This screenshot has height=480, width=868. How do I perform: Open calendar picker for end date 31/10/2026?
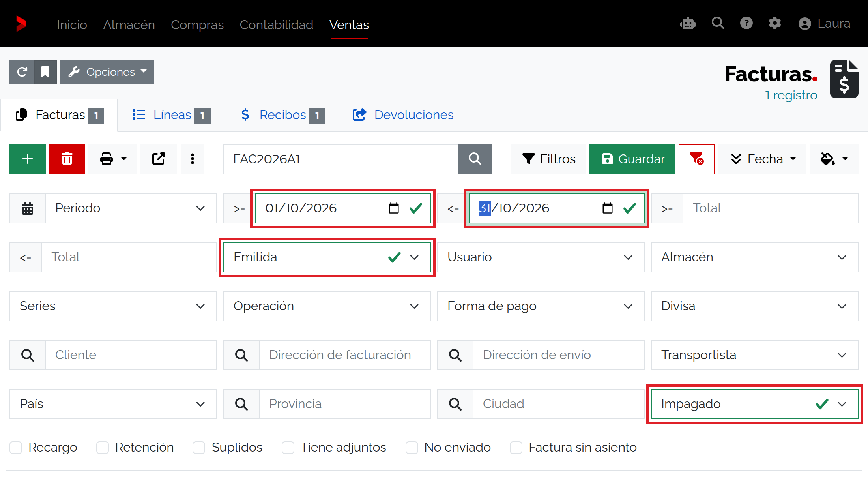[x=608, y=208]
